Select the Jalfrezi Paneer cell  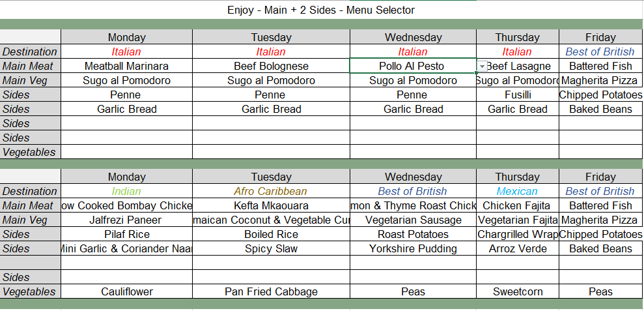coord(126,220)
